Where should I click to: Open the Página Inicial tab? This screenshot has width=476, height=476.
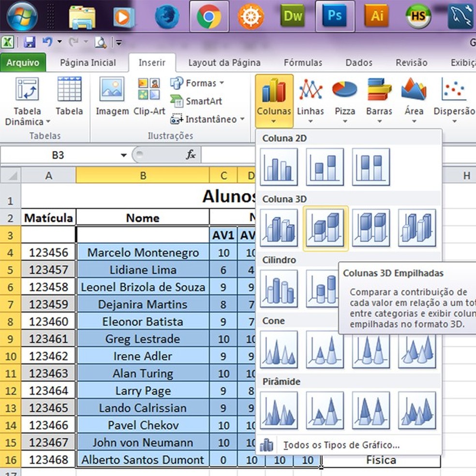(88, 62)
